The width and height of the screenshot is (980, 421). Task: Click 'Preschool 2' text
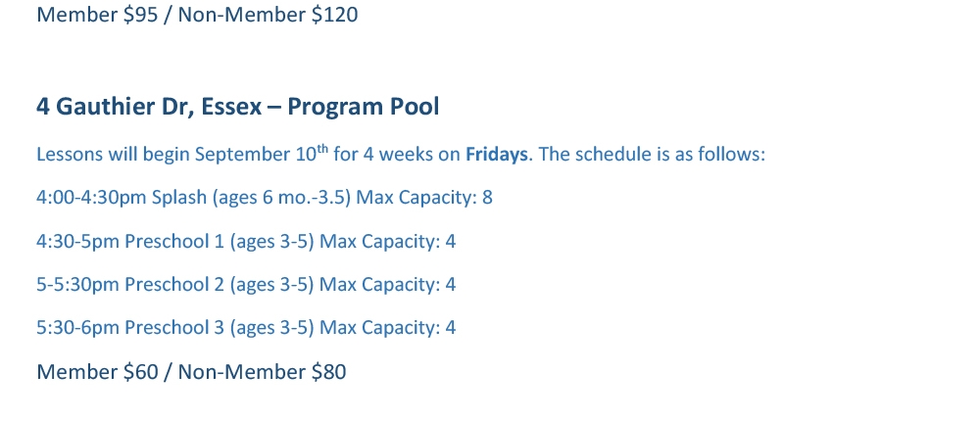(x=174, y=285)
